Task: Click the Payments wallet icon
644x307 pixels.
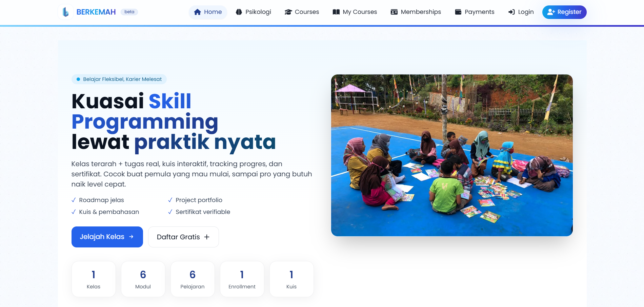Action: pyautogui.click(x=458, y=12)
